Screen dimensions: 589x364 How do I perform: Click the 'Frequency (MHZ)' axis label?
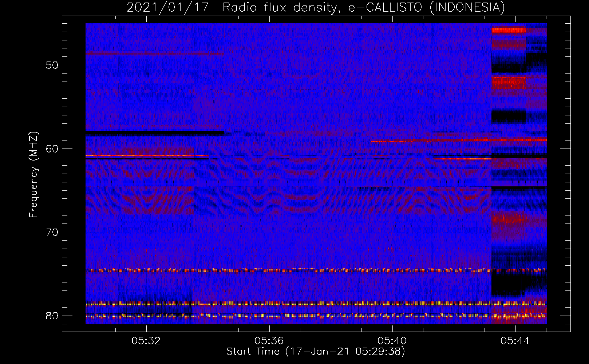pyautogui.click(x=33, y=174)
